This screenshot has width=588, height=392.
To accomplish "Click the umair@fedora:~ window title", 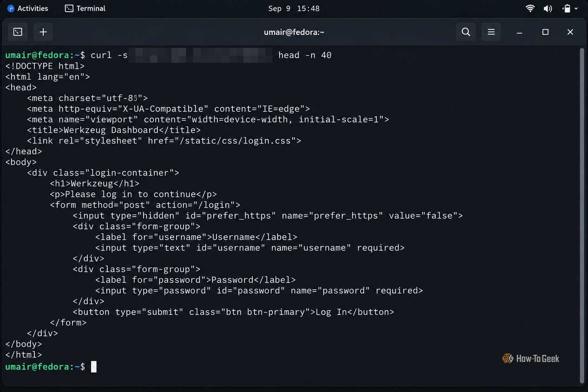I will pos(294,32).
